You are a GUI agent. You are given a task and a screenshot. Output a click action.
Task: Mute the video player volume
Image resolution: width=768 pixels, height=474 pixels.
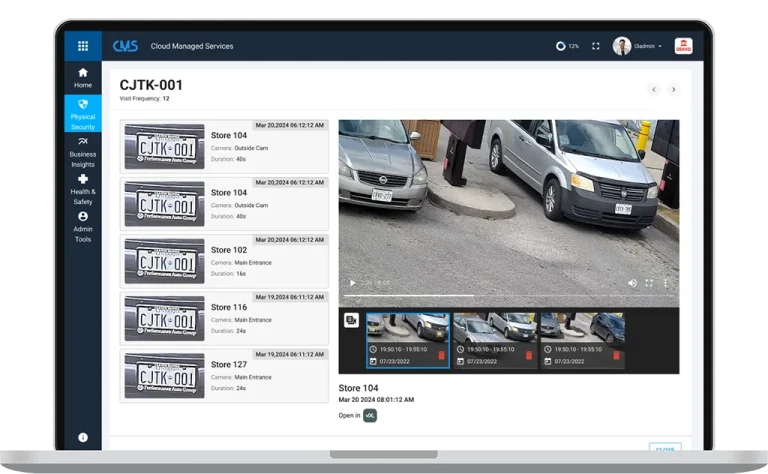[632, 283]
